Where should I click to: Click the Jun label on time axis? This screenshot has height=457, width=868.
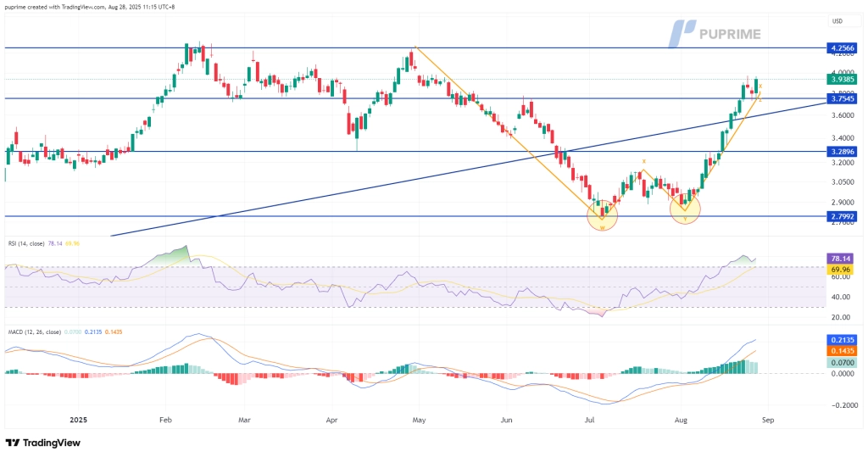(x=507, y=420)
